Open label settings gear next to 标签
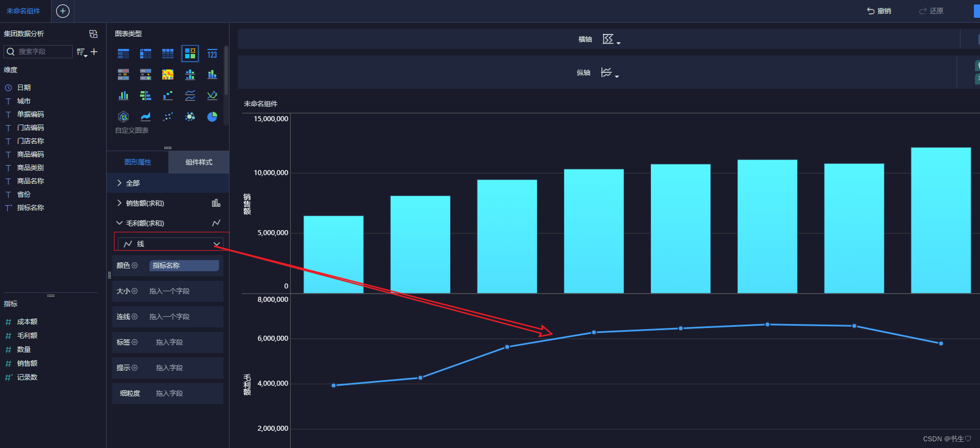This screenshot has width=980, height=448. [135, 342]
